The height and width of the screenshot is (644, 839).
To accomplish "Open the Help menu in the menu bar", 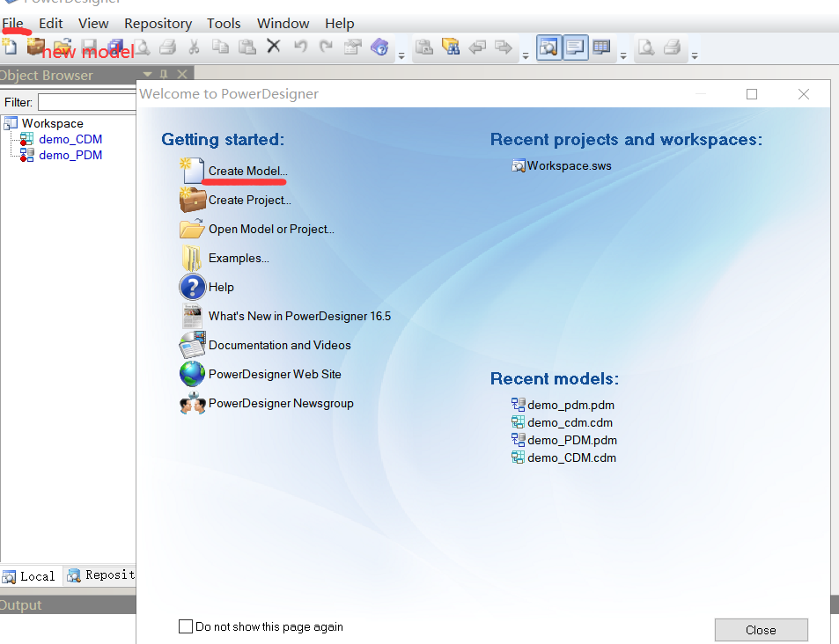I will click(x=340, y=24).
